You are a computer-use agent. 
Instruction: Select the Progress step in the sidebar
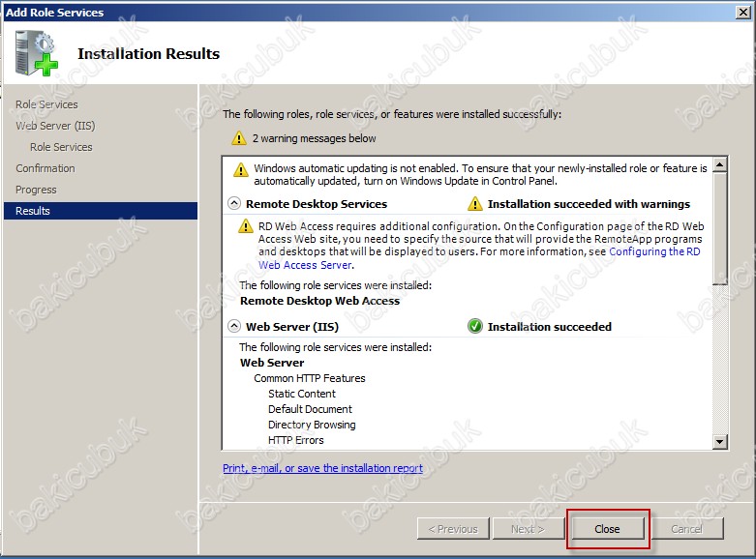36,190
